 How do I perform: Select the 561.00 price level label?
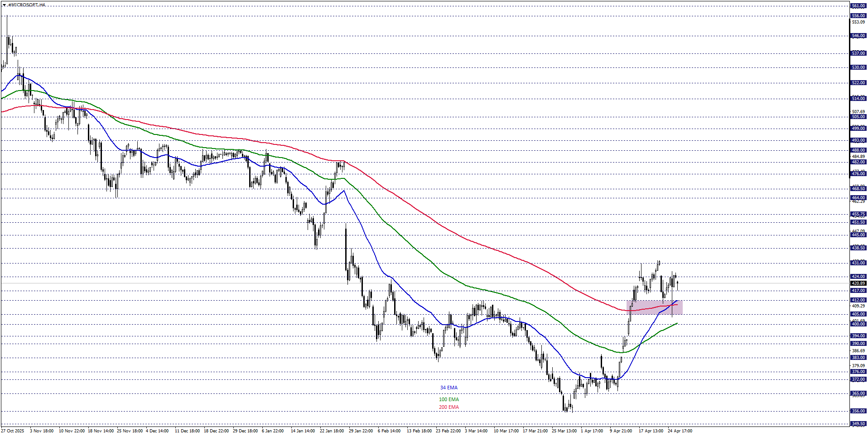(858, 6)
